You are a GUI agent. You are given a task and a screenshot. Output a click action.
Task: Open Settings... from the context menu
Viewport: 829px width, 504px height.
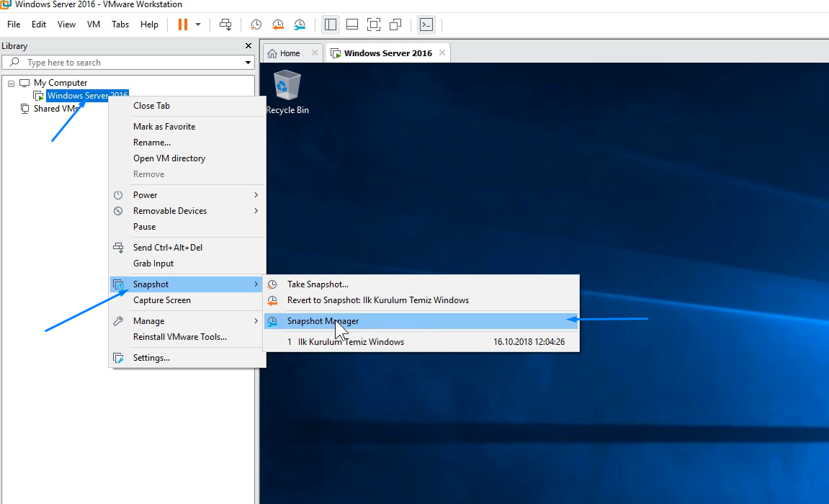(187, 358)
